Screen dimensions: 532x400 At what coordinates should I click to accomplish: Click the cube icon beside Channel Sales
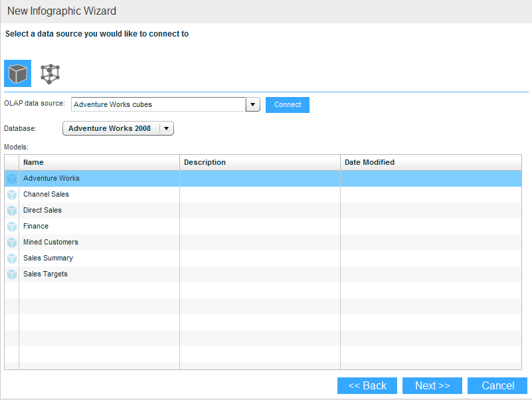(12, 195)
